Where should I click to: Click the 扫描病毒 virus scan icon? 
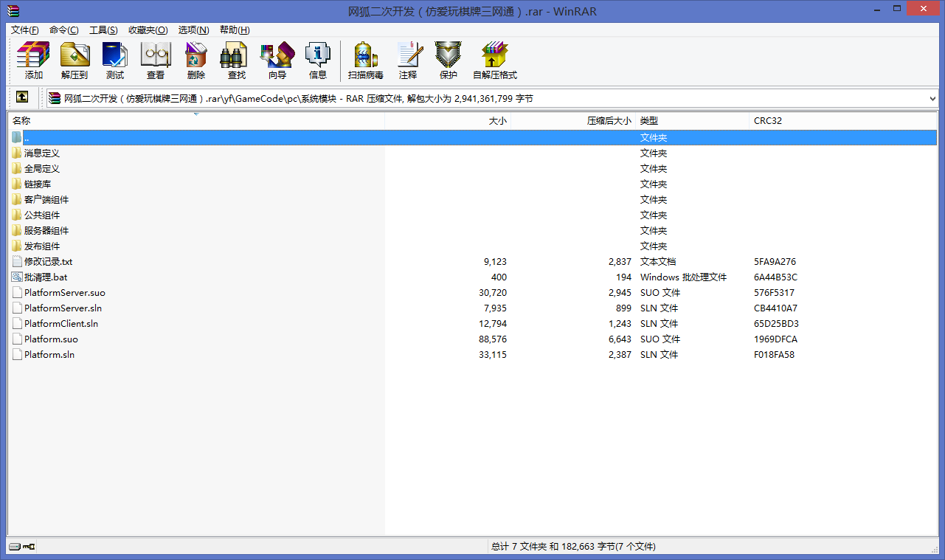point(365,61)
